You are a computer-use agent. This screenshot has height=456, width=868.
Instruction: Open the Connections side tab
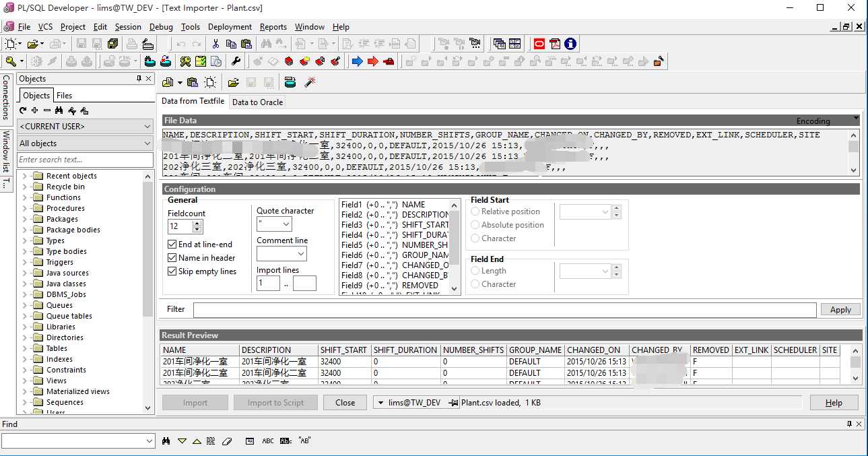pyautogui.click(x=6, y=98)
